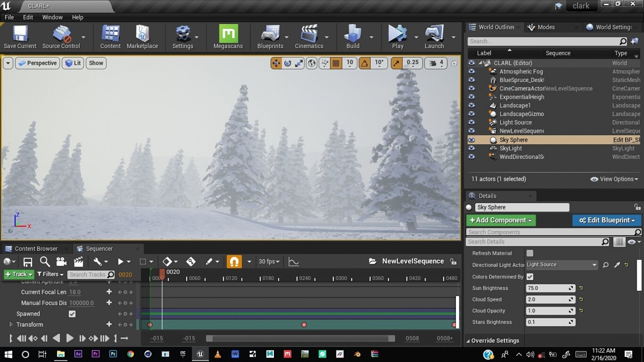
Task: Open the 30 fps frame rate dropdown
Action: pyautogui.click(x=268, y=261)
